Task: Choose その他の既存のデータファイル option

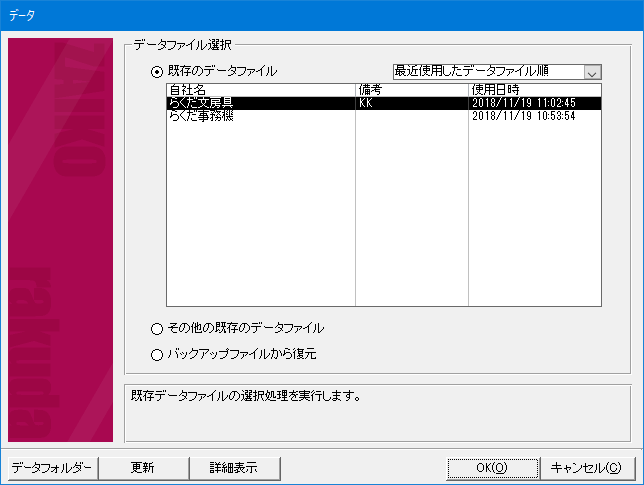Action: (156, 328)
